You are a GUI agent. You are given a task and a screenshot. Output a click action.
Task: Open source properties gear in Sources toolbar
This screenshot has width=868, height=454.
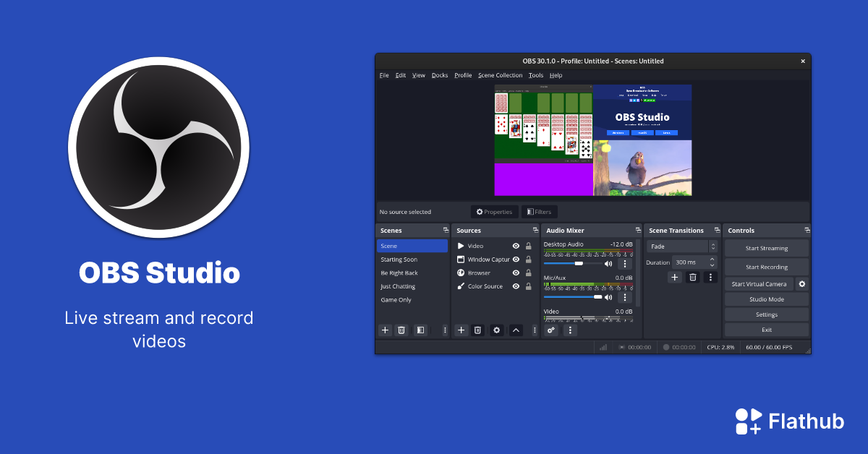coord(496,330)
